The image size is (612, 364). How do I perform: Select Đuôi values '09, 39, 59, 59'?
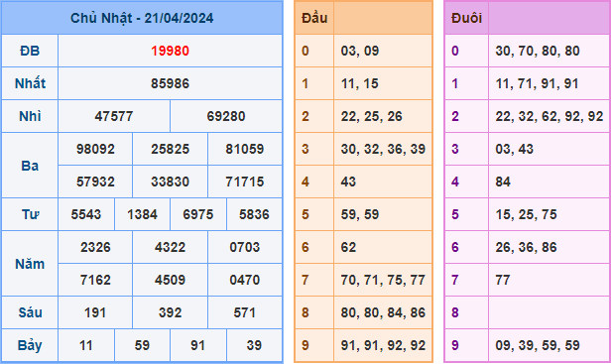(x=538, y=346)
